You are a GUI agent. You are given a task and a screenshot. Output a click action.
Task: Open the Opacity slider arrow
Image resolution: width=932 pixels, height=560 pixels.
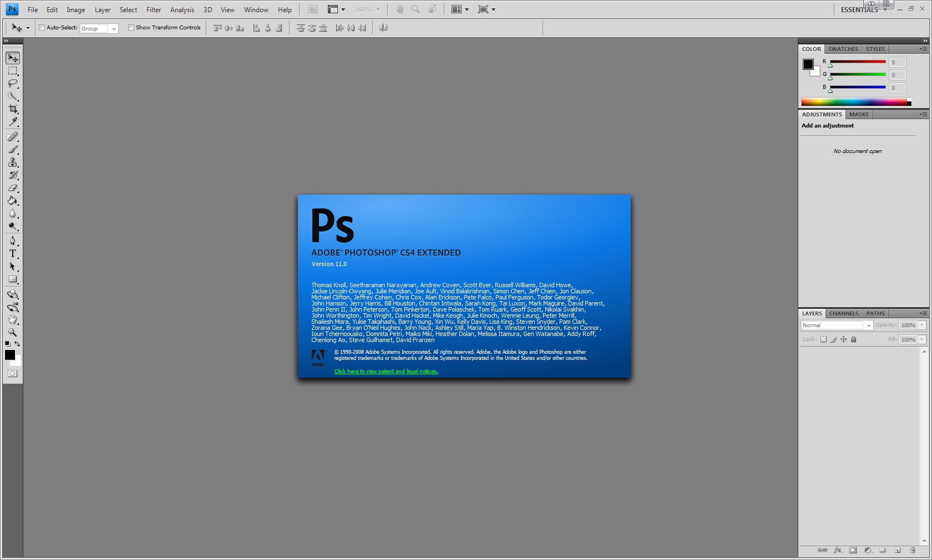pyautogui.click(x=923, y=325)
